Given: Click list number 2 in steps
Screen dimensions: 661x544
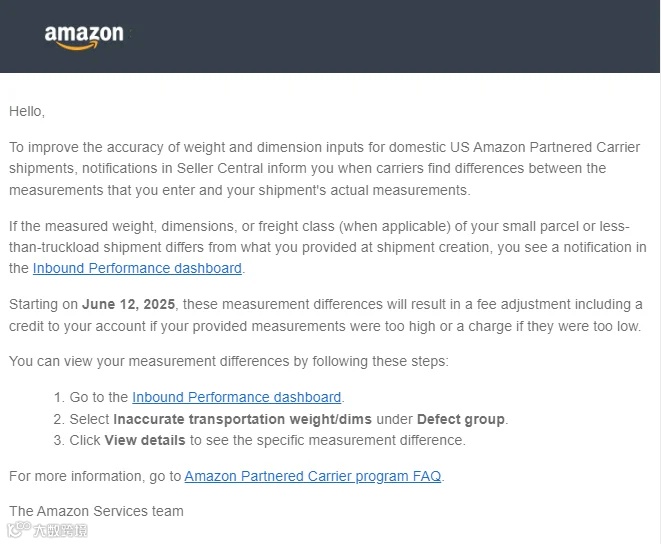Looking at the screenshot, I should tap(58, 419).
